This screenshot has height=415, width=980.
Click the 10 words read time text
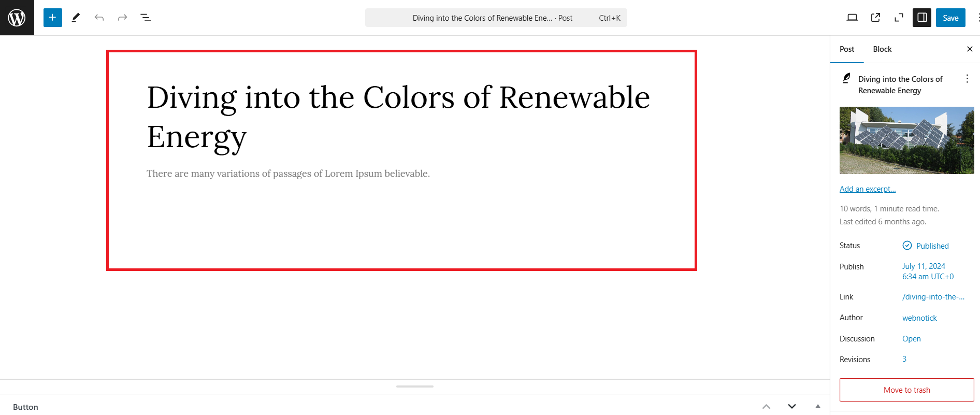coord(889,209)
